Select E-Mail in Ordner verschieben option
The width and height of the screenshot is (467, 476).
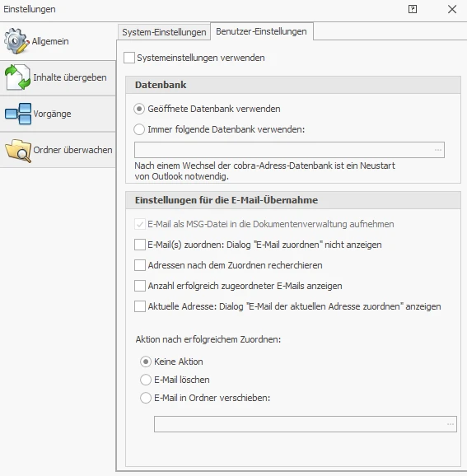click(146, 398)
